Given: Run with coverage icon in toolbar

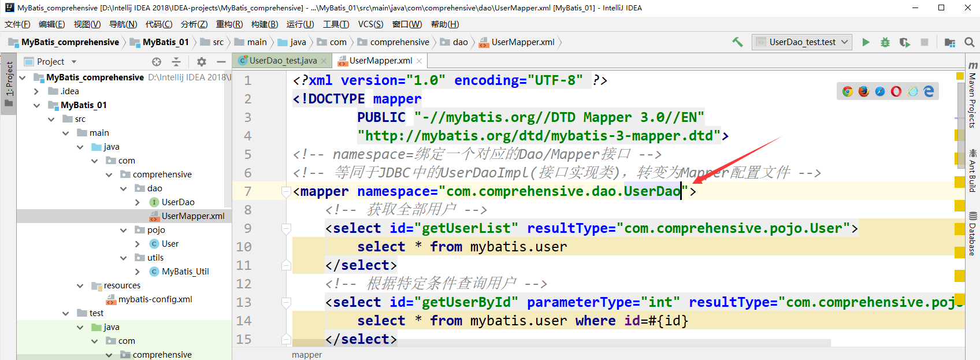Looking at the screenshot, I should point(905,42).
